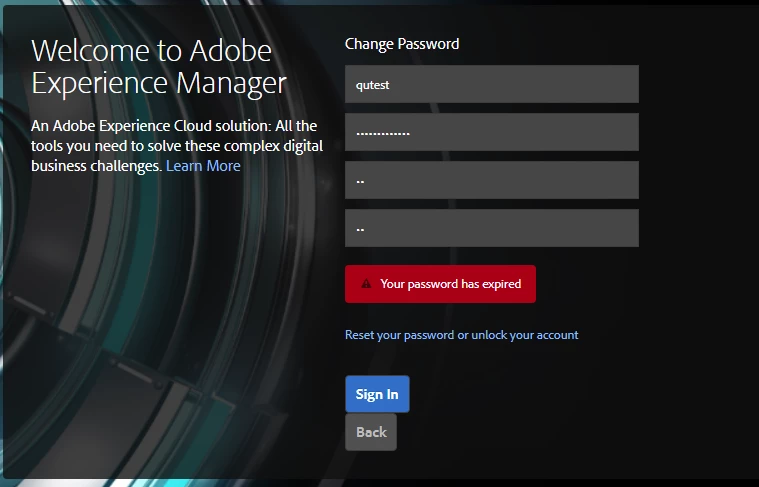The height and width of the screenshot is (487, 759).
Task: Focus the current password field with twelve dots
Action: point(492,132)
